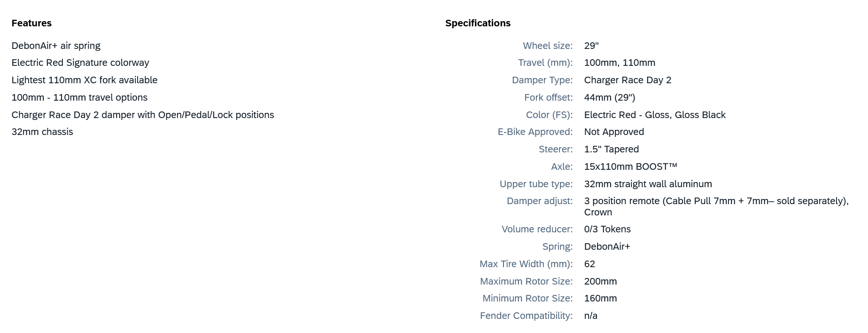
Task: Click the Damper Type label
Action: [542, 80]
